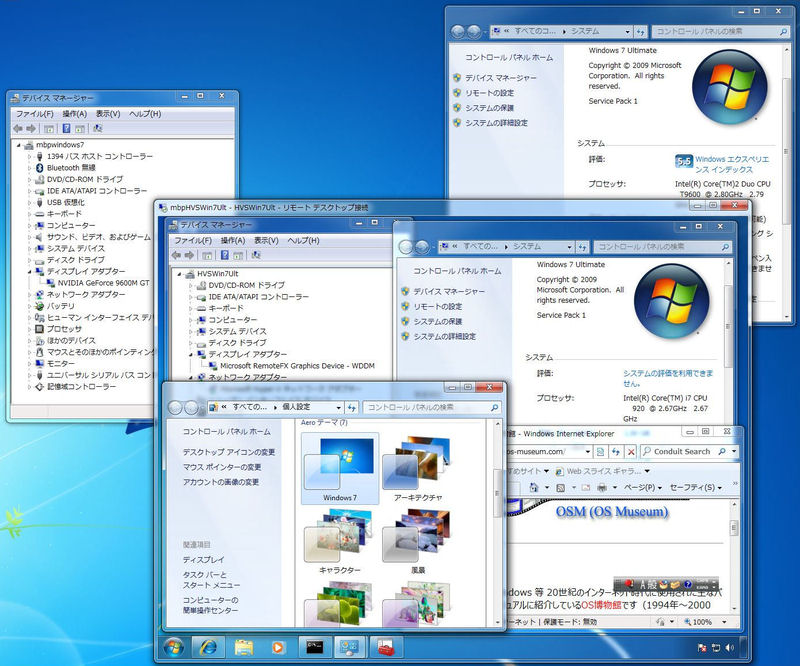Screen dimensions: 800x666
Task: Expand ネットワーク アダプター in mbpwindows7 Device Manager
Action: [x=30, y=294]
